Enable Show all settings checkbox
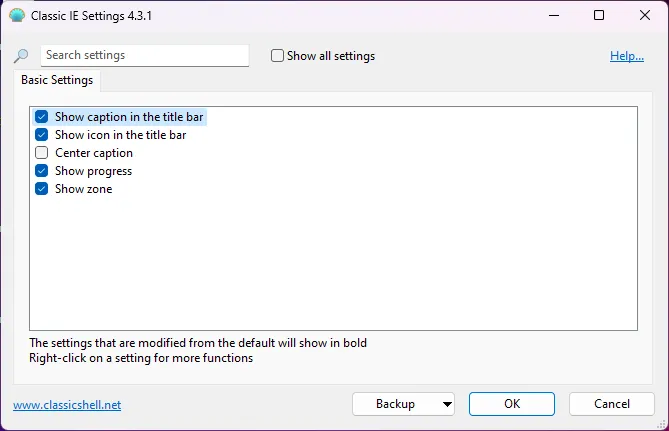 [x=278, y=56]
